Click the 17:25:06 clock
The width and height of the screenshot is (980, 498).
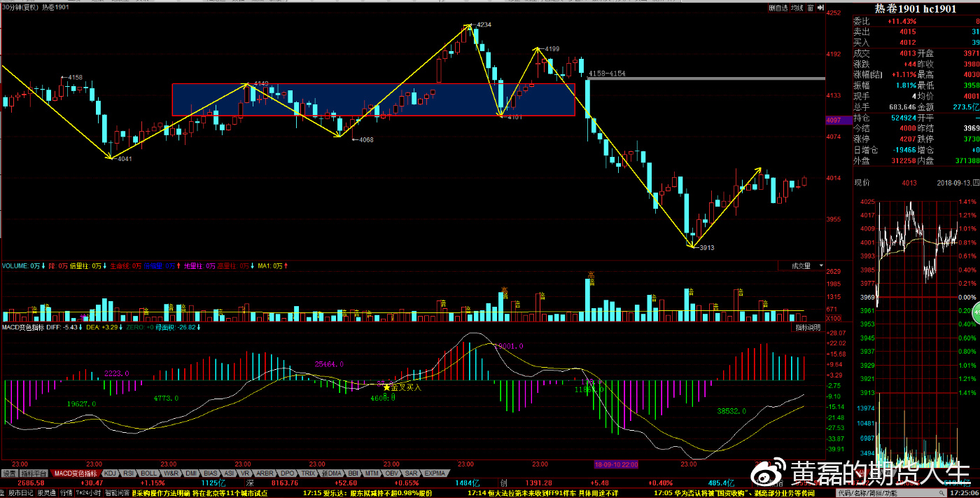[963, 493]
